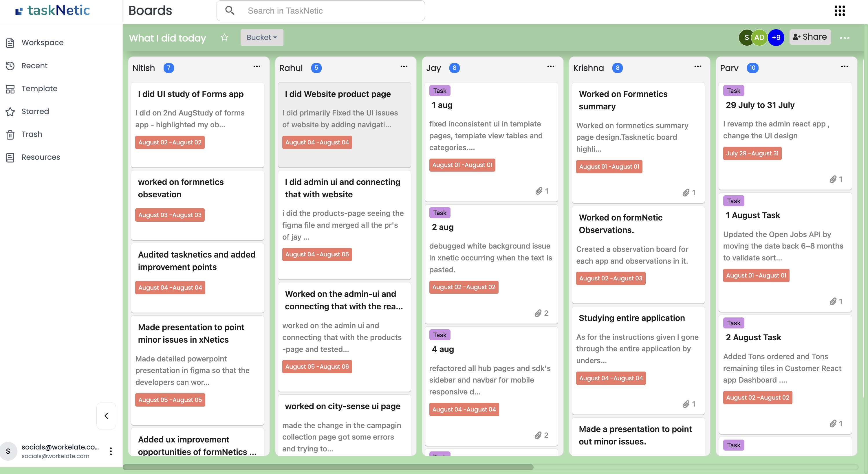Open card 'Audited tasknetics and added improvement points'
Image resolution: width=868 pixels, height=474 pixels.
click(x=197, y=278)
